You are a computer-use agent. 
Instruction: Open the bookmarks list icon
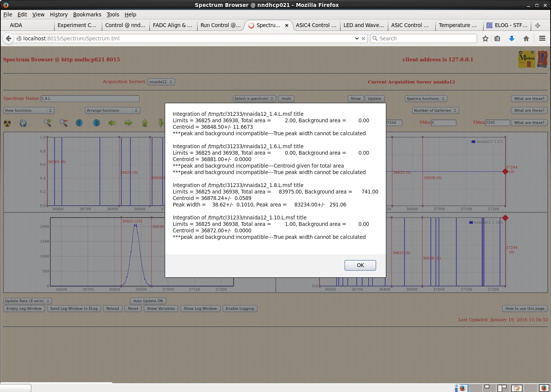[497, 38]
